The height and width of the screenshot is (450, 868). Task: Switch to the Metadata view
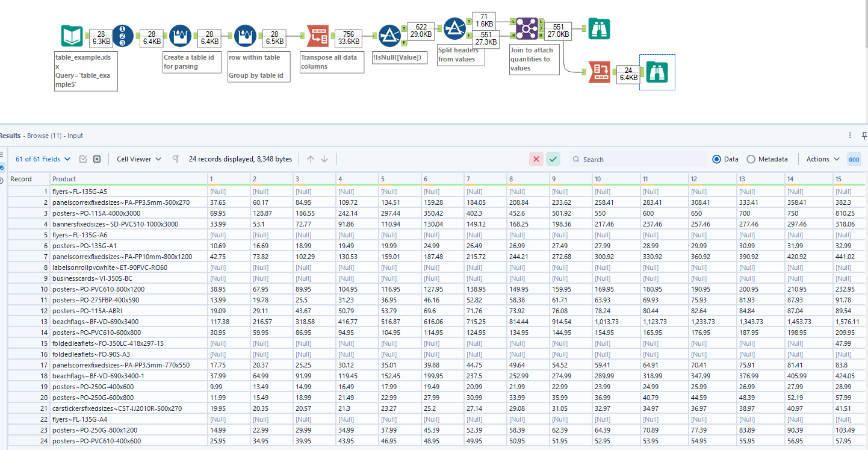click(x=751, y=158)
